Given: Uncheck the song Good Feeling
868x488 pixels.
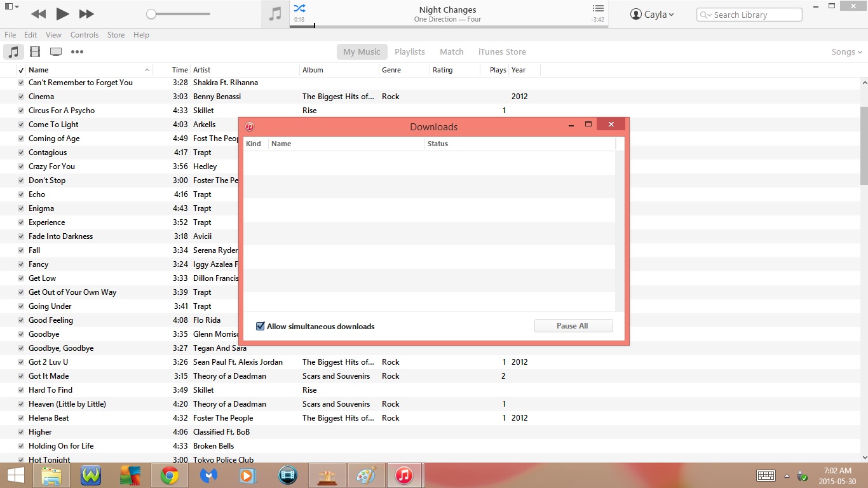Looking at the screenshot, I should 21,320.
